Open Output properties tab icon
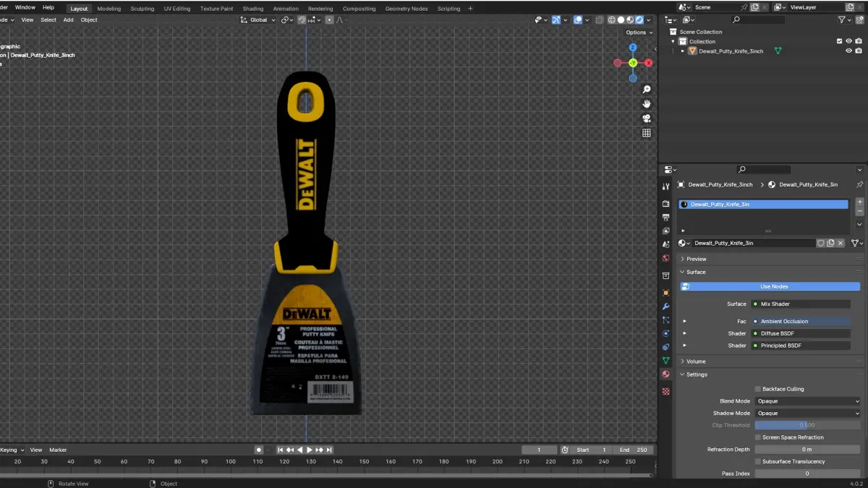Viewport: 868px width, 488px height. [665, 216]
